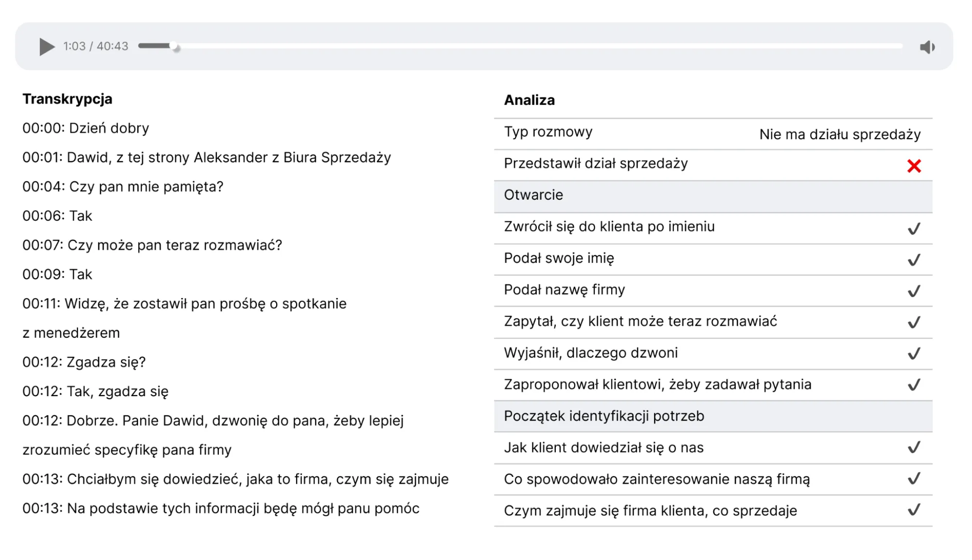The width and height of the screenshot is (972, 560).
Task: Play the call recording
Action: 47,47
